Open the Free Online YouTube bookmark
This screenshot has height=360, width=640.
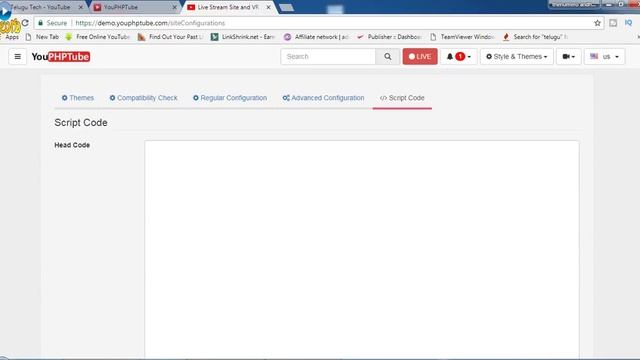coord(98,37)
